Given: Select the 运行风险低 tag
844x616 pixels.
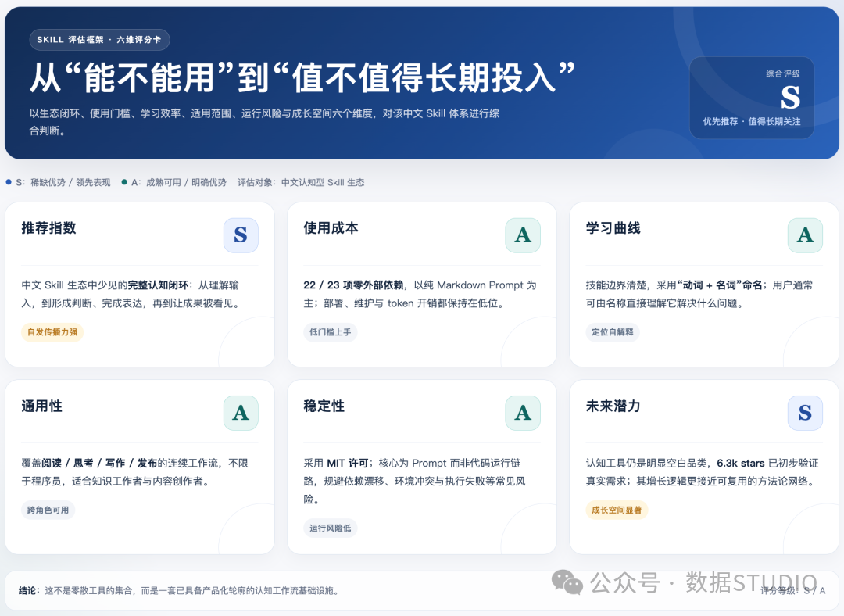Looking at the screenshot, I should click(330, 528).
